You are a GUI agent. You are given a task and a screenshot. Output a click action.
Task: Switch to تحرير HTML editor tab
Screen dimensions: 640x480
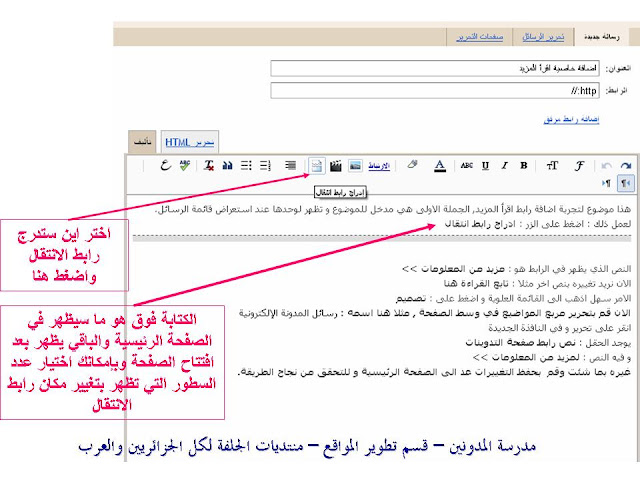coord(189,142)
